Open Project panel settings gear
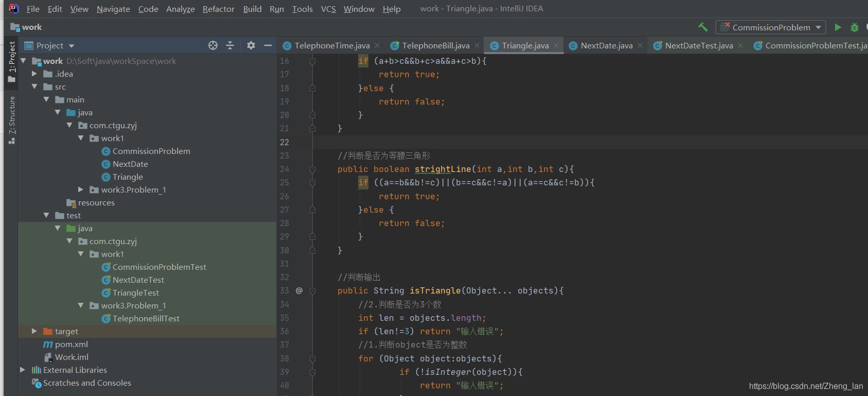868x396 pixels. pos(251,45)
